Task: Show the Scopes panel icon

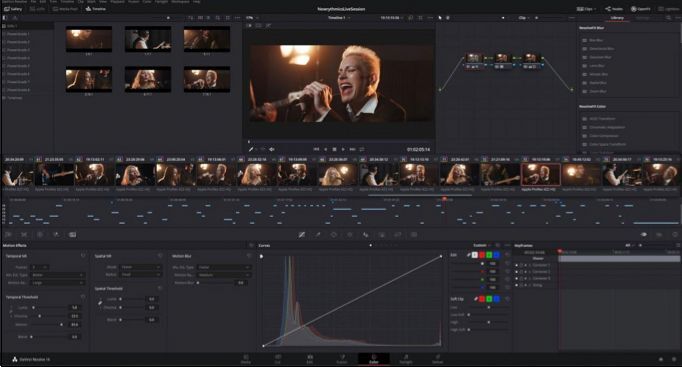Action: pyautogui.click(x=659, y=234)
